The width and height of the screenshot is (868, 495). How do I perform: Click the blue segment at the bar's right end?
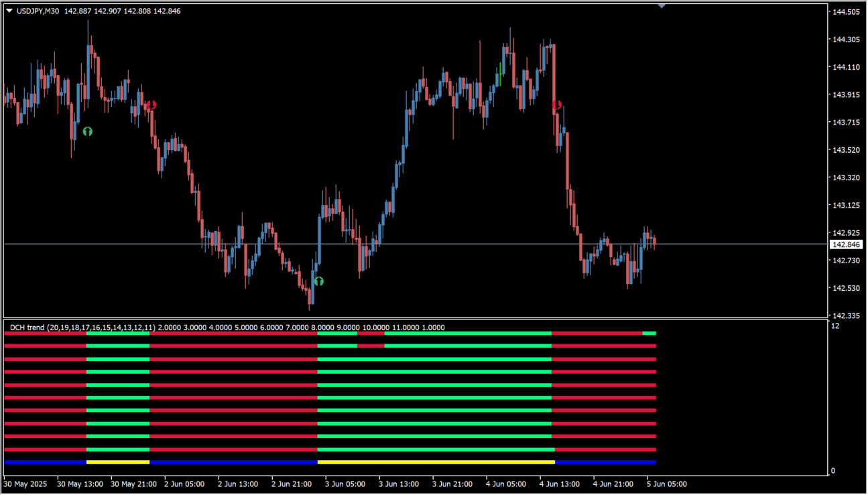[605, 462]
